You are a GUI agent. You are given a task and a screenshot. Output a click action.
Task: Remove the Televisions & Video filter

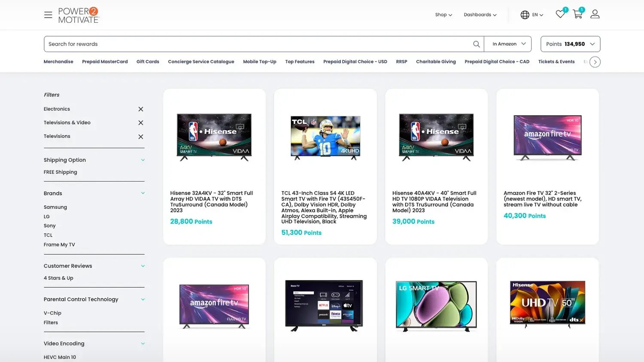coord(140,123)
